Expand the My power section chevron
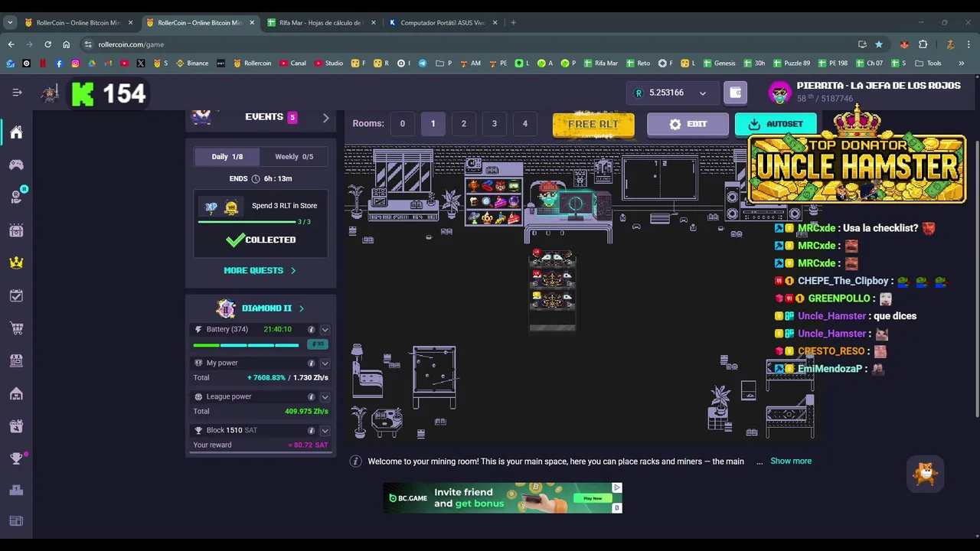 click(x=325, y=364)
